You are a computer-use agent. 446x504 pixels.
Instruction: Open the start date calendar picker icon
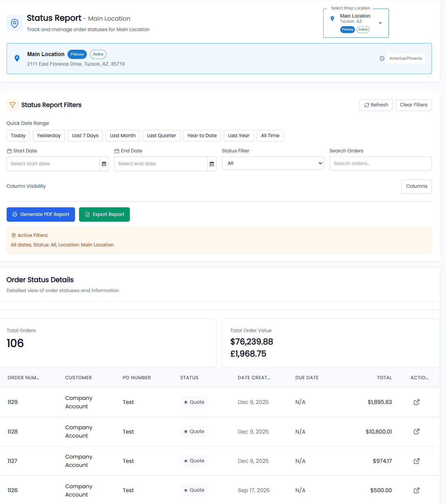104,164
